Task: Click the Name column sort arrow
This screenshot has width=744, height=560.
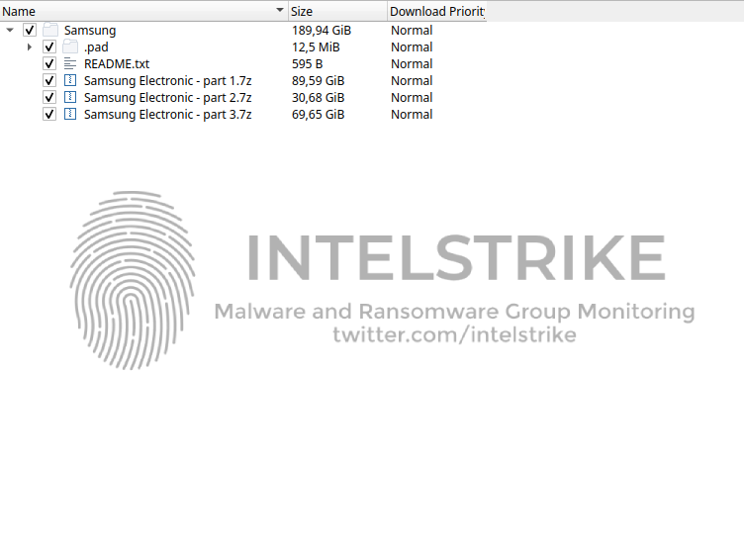Action: pos(280,10)
